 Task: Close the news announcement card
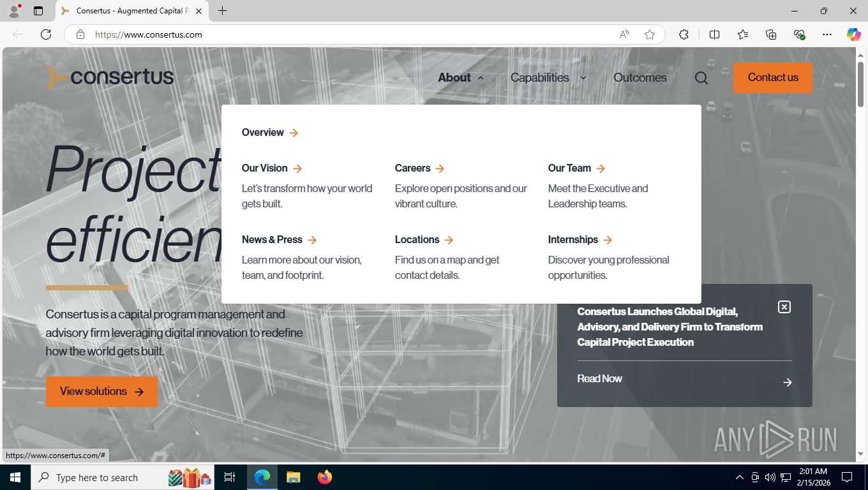tap(784, 307)
